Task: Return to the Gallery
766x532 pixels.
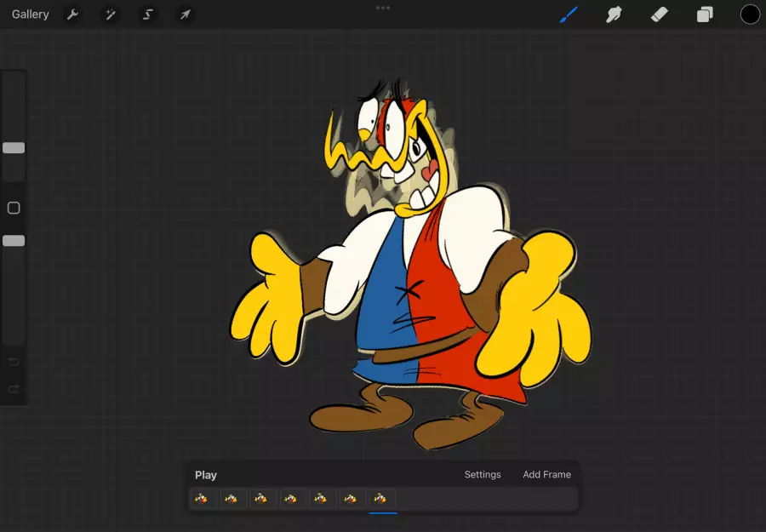Action: [x=31, y=14]
